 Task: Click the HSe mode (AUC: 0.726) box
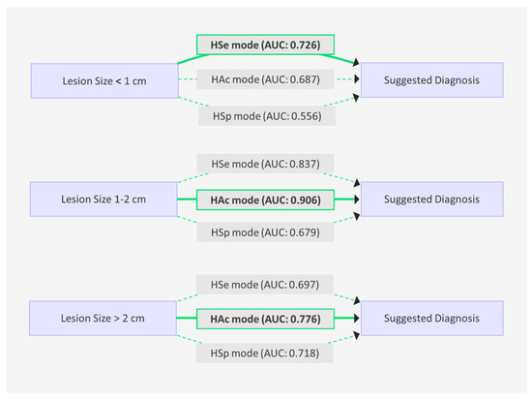pos(265,45)
